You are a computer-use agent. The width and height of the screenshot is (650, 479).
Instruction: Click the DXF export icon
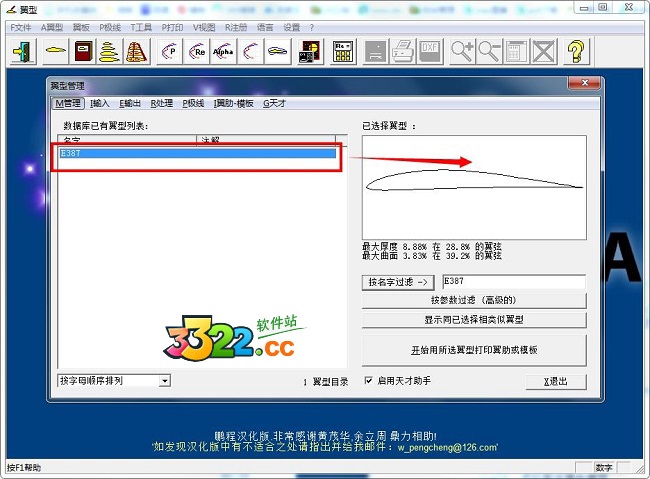coord(429,51)
